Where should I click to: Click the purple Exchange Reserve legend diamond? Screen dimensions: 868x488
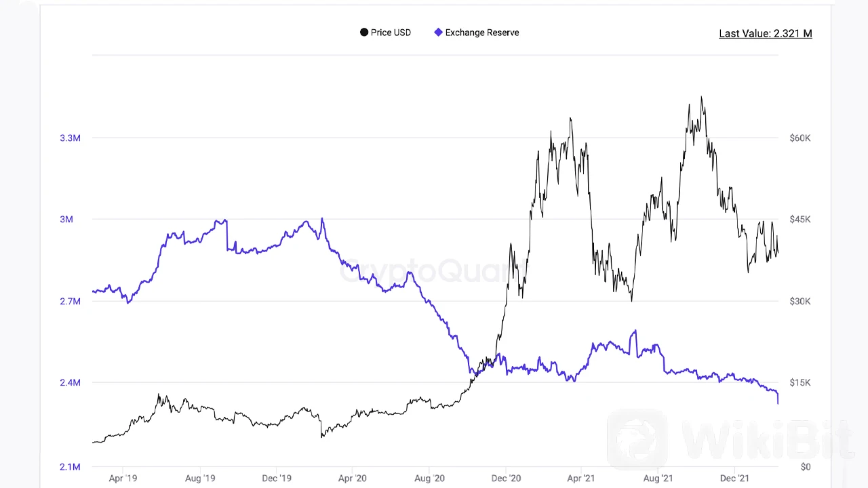tap(438, 33)
